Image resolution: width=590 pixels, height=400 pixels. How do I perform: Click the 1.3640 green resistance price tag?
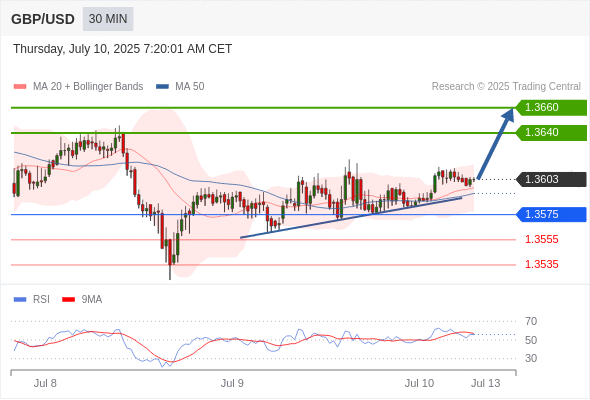(x=551, y=132)
